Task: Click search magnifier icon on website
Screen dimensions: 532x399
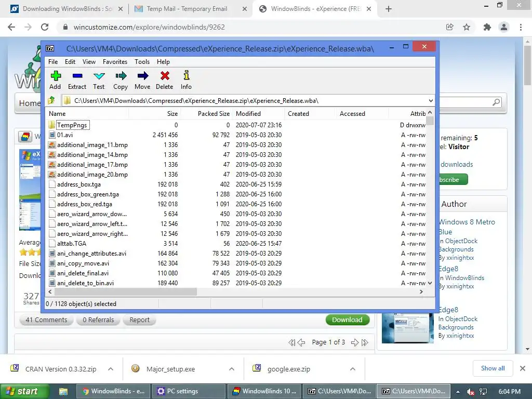Action: point(496,102)
